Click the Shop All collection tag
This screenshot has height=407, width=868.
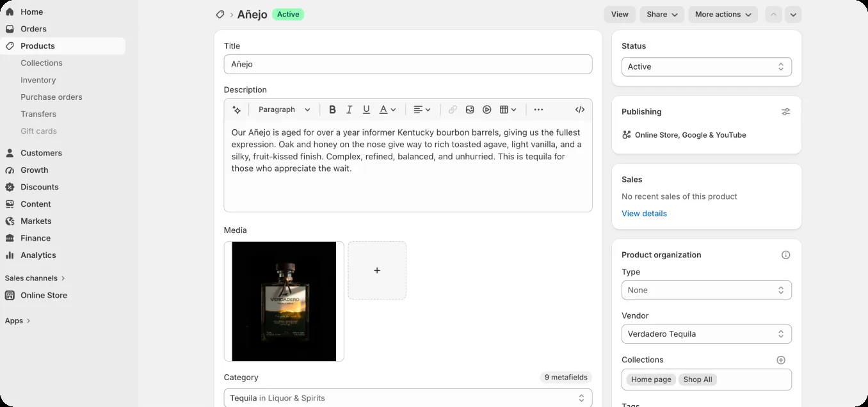click(x=698, y=379)
